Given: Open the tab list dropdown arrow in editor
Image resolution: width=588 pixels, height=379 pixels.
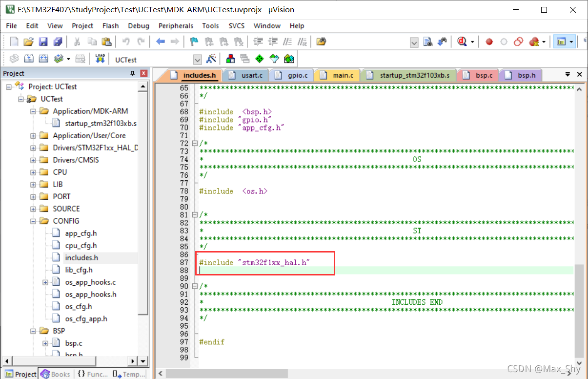Looking at the screenshot, I should pyautogui.click(x=568, y=75).
